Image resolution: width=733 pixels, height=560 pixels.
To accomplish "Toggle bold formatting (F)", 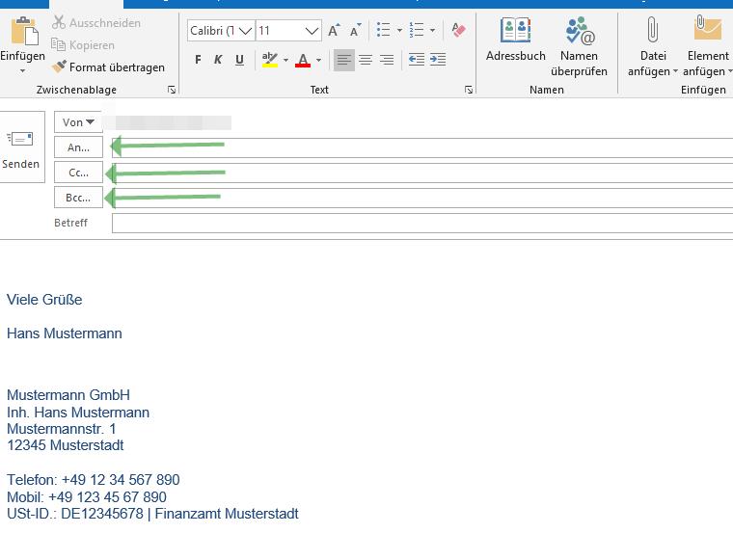I will pyautogui.click(x=198, y=60).
